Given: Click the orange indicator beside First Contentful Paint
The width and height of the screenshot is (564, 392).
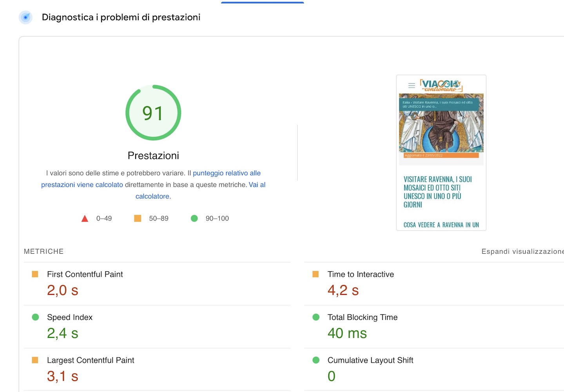Looking at the screenshot, I should tap(35, 274).
